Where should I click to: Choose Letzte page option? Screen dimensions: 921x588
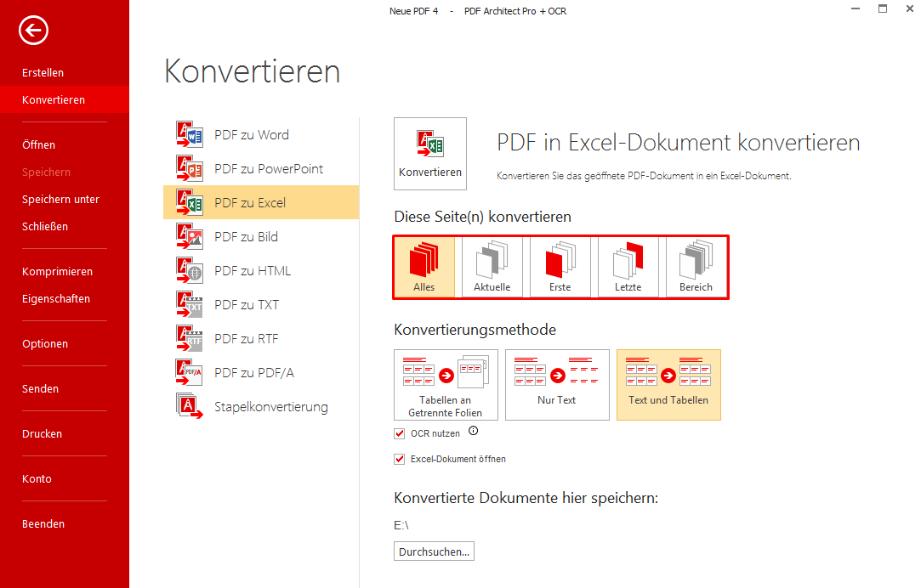point(628,267)
